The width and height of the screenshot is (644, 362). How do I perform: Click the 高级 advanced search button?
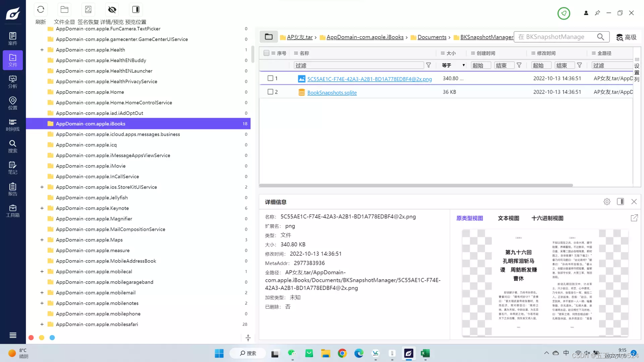[x=626, y=37]
